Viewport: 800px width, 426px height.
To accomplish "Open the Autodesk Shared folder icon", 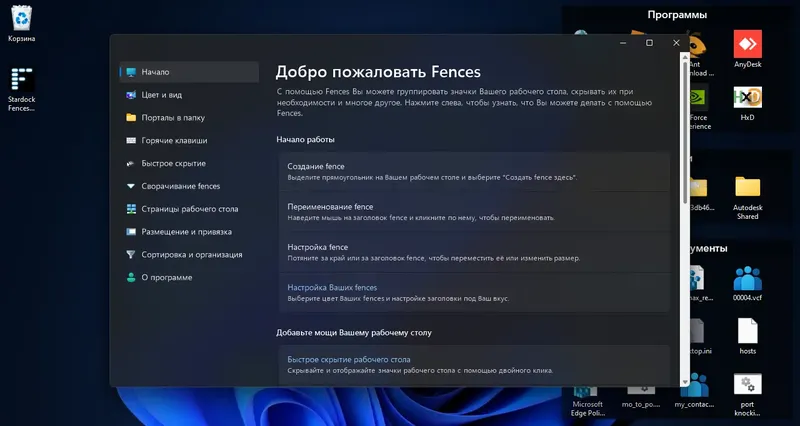I will [747, 197].
